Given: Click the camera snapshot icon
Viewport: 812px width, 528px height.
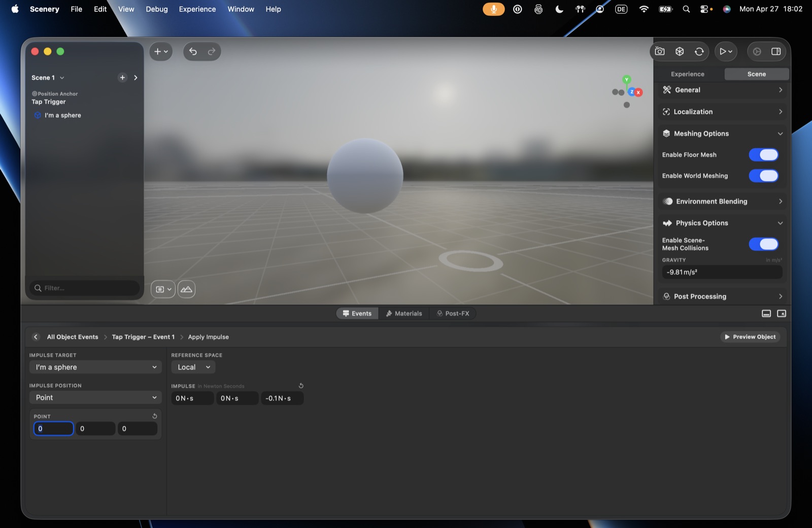Looking at the screenshot, I should 660,51.
